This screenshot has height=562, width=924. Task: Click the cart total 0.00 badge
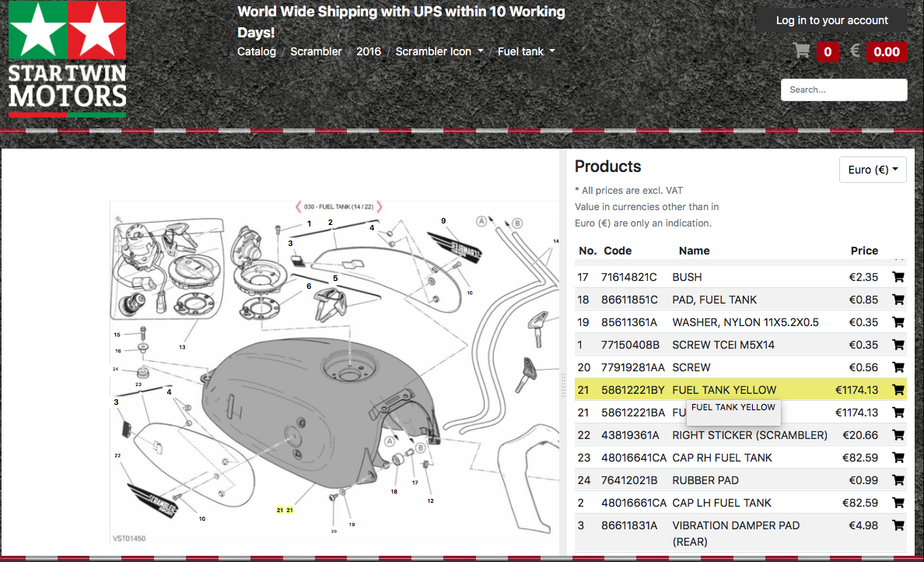tap(887, 52)
